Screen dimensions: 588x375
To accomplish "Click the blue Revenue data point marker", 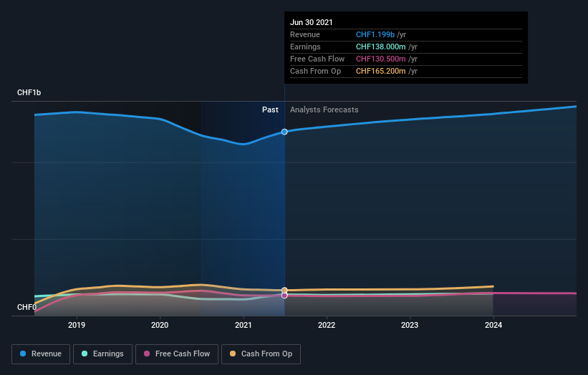I will tap(284, 132).
